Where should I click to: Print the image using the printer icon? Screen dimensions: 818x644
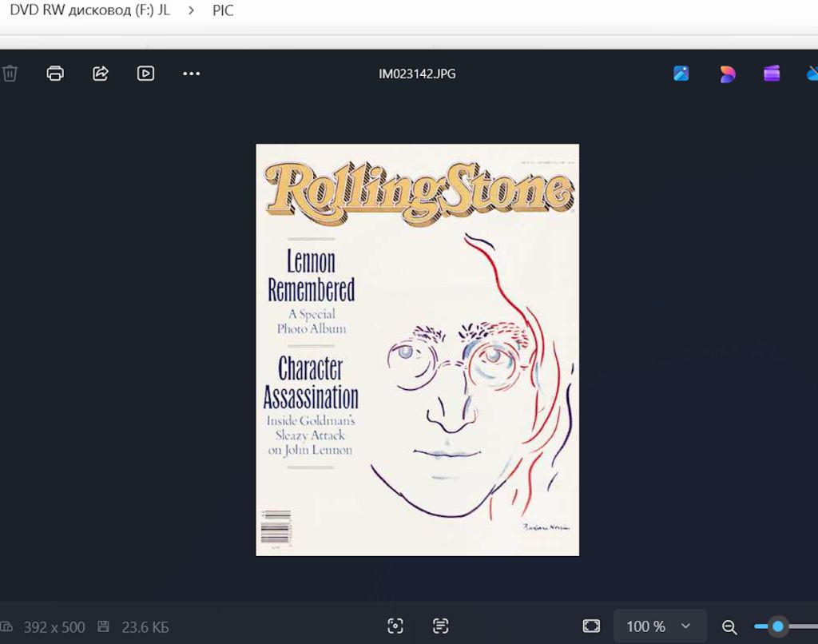pos(55,74)
